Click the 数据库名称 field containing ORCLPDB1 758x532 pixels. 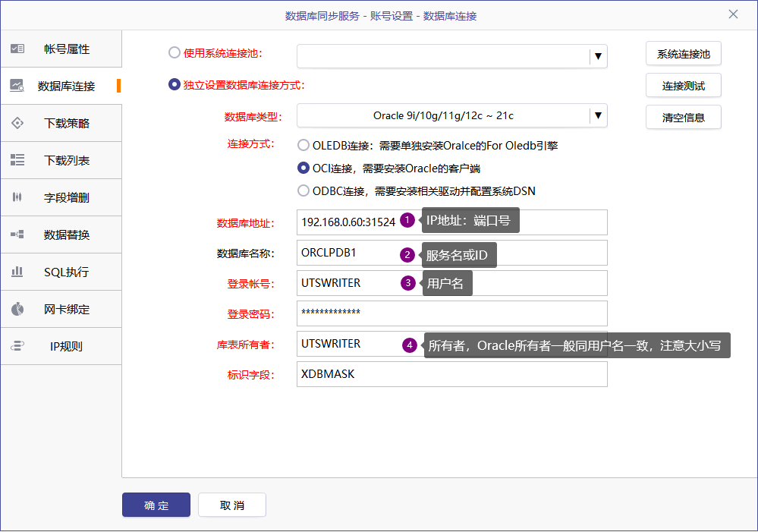[x=452, y=253]
